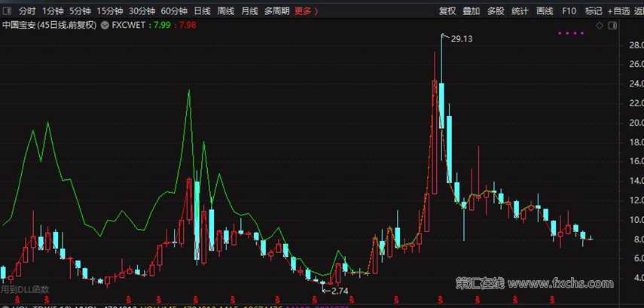
Task: Click the 10.0 price axis label
Action: coord(636,220)
